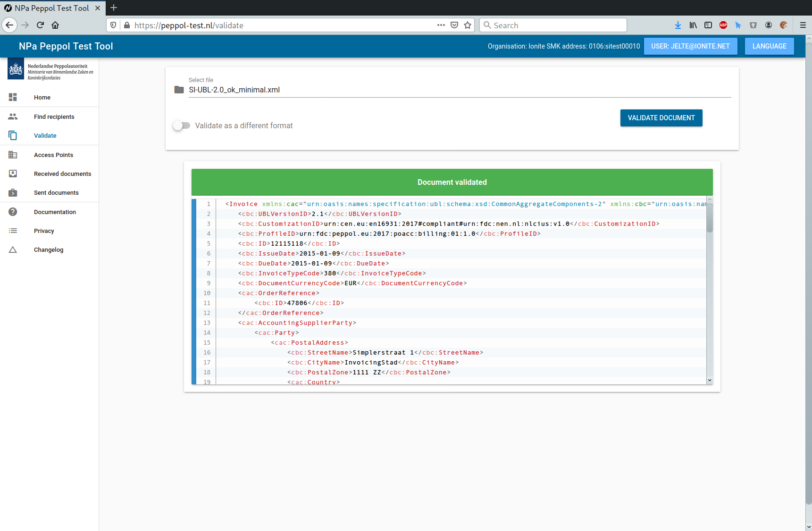The image size is (812, 531).
Task: Click the code viewer vertical scrollbar thumb
Action: click(710, 218)
